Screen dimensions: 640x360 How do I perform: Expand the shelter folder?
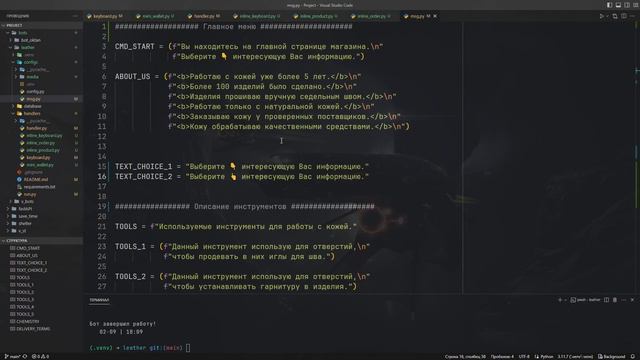(x=41, y=223)
